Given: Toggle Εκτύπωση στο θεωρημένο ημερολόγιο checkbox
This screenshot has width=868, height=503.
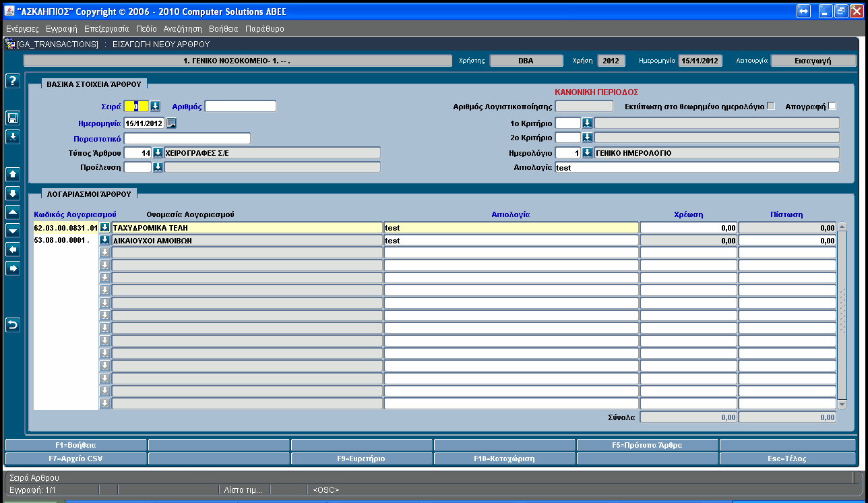Looking at the screenshot, I should [x=771, y=106].
